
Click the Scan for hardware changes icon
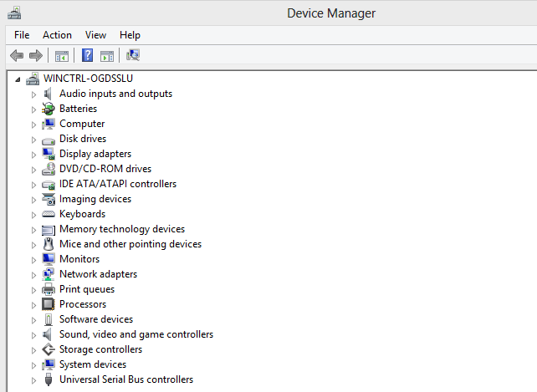133,56
